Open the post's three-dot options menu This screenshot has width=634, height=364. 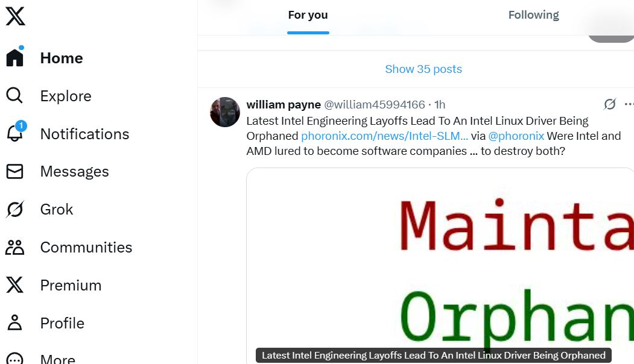click(629, 104)
